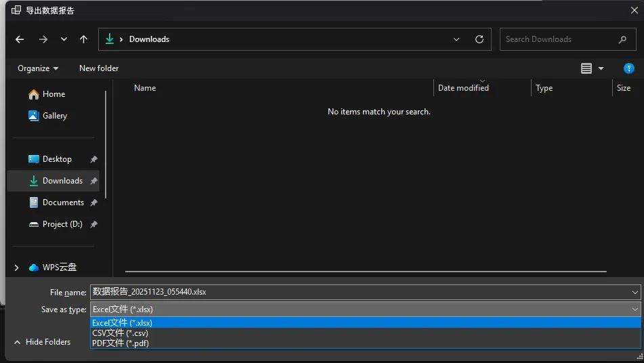This screenshot has height=363, width=644.
Task: Choose PDF文件 (*.pdf) file type
Action: (120, 343)
